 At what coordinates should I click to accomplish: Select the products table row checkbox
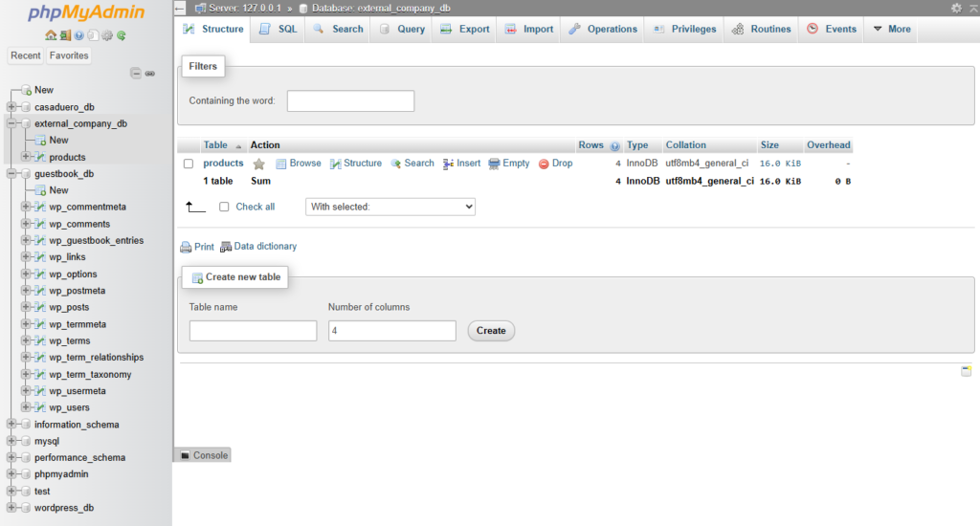189,164
